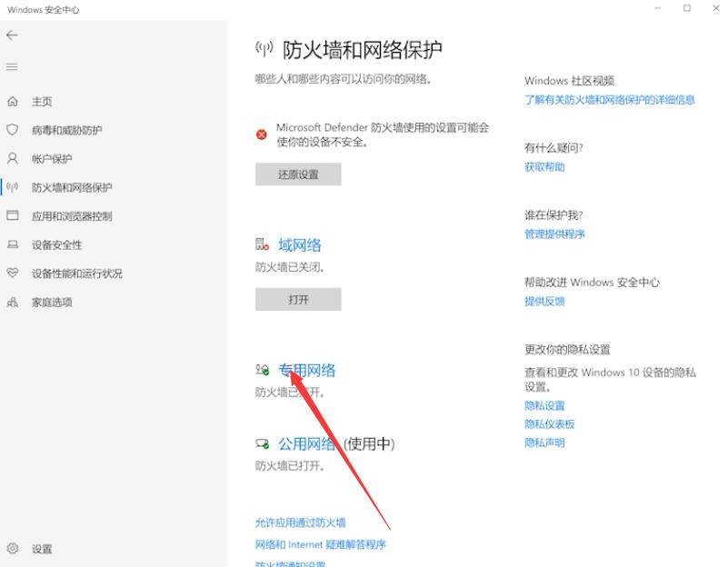The height and width of the screenshot is (567, 728).
Task: Open the 隐私仪表板 link
Action: [550, 424]
